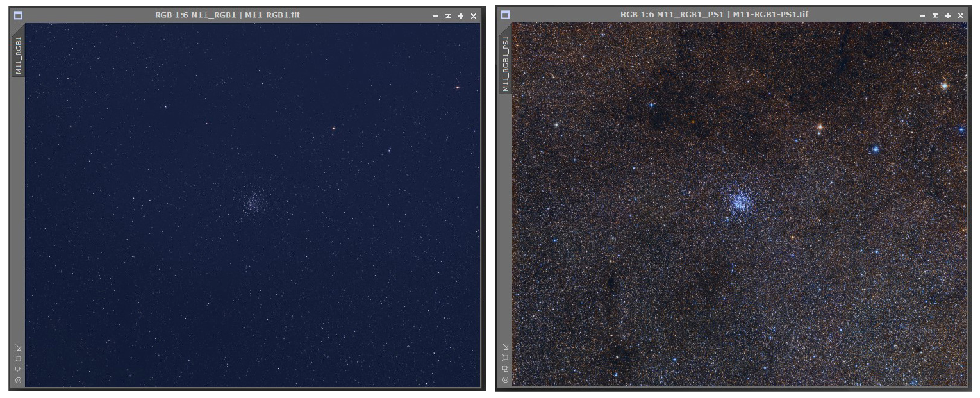The height and width of the screenshot is (398, 980).
Task: Maximize the M11-RGB1.fit window with plus button
Action: coord(461,15)
